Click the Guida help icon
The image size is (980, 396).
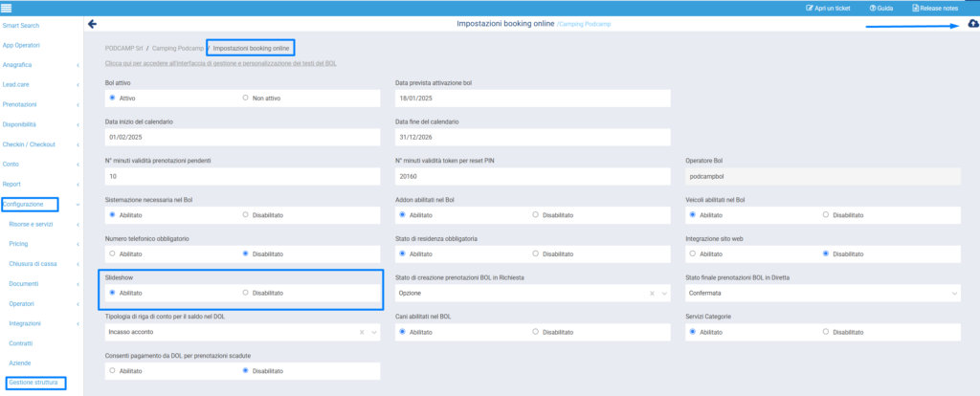[x=873, y=8]
